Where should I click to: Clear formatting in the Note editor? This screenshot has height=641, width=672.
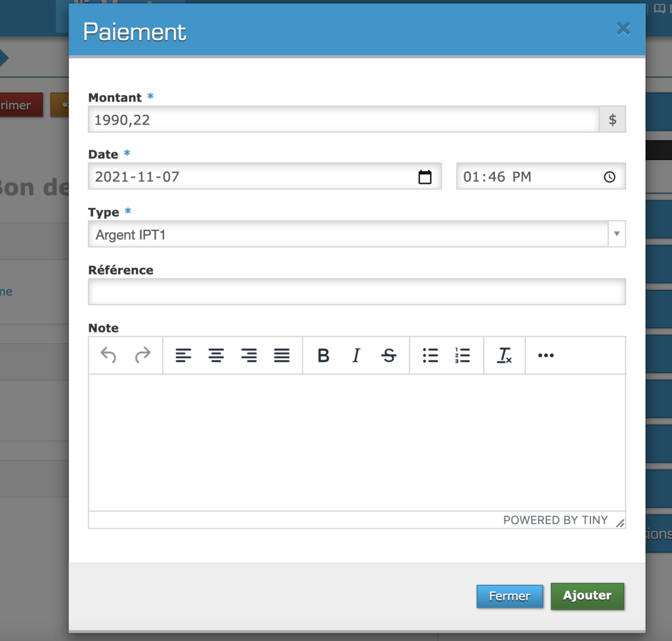(504, 356)
